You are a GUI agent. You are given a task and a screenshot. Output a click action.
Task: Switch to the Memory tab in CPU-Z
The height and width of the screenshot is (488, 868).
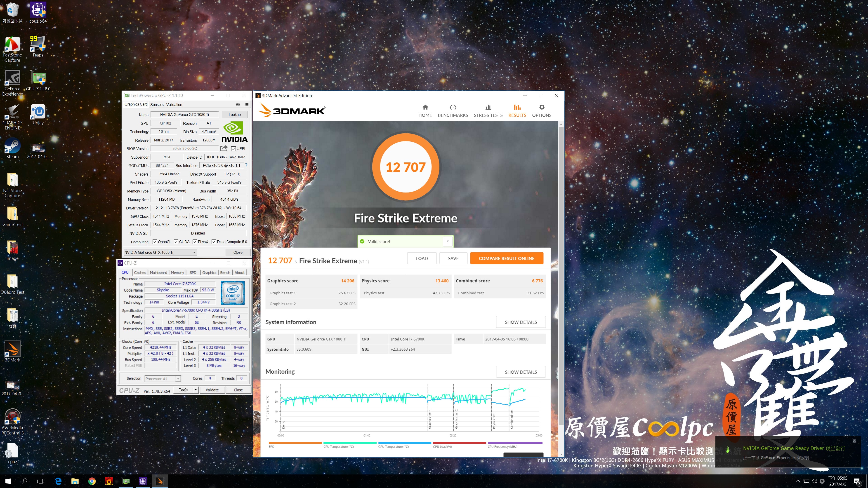(177, 272)
